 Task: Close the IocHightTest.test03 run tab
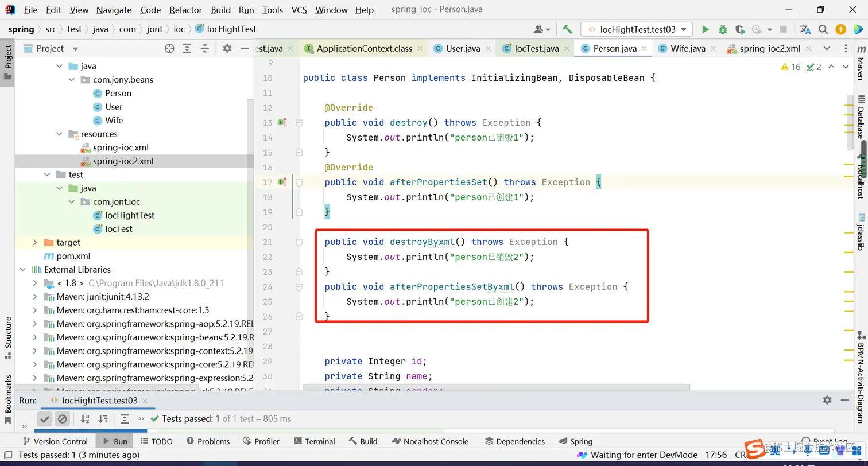(145, 401)
